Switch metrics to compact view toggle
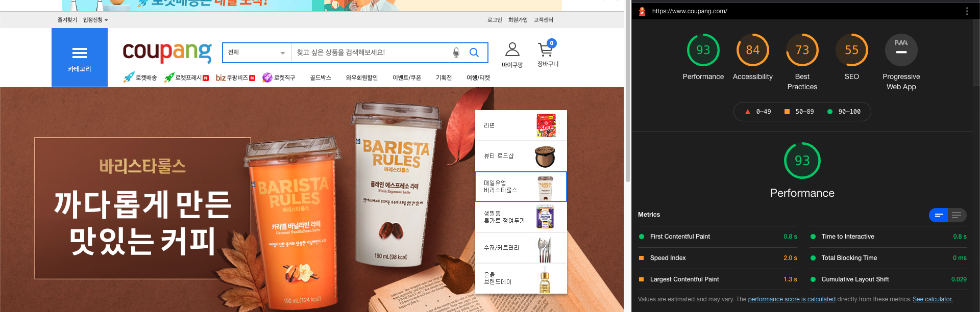Screen dimensions: 980x312 pyautogui.click(x=939, y=215)
